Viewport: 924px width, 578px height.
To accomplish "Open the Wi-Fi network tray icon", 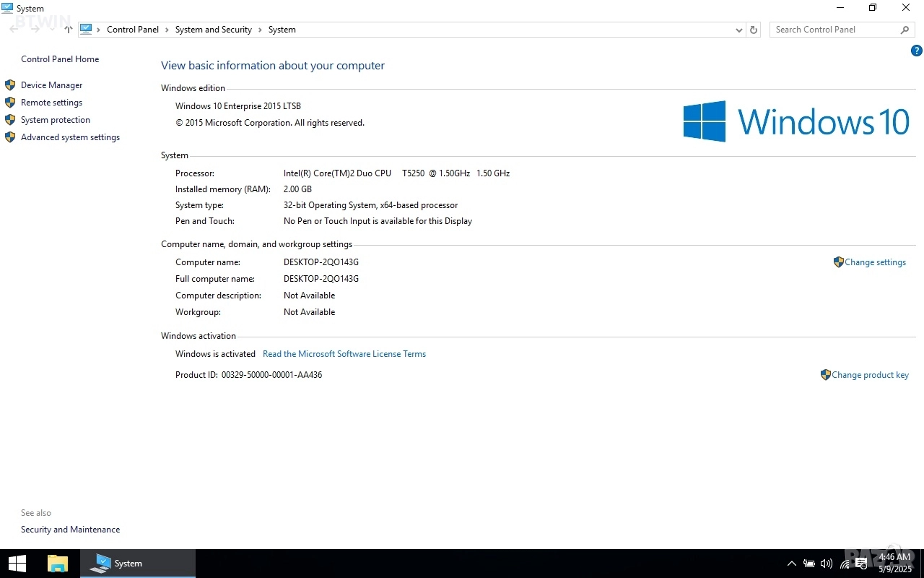I will coord(844,564).
